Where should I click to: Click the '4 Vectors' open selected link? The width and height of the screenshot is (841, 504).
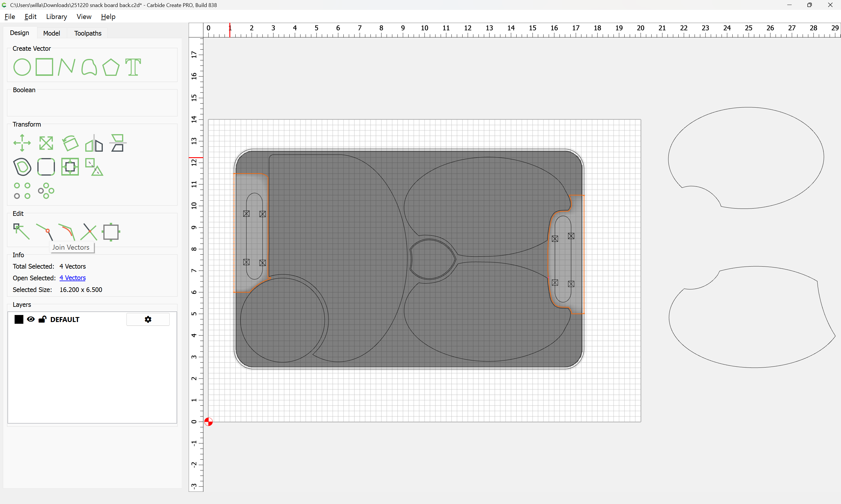pyautogui.click(x=72, y=278)
